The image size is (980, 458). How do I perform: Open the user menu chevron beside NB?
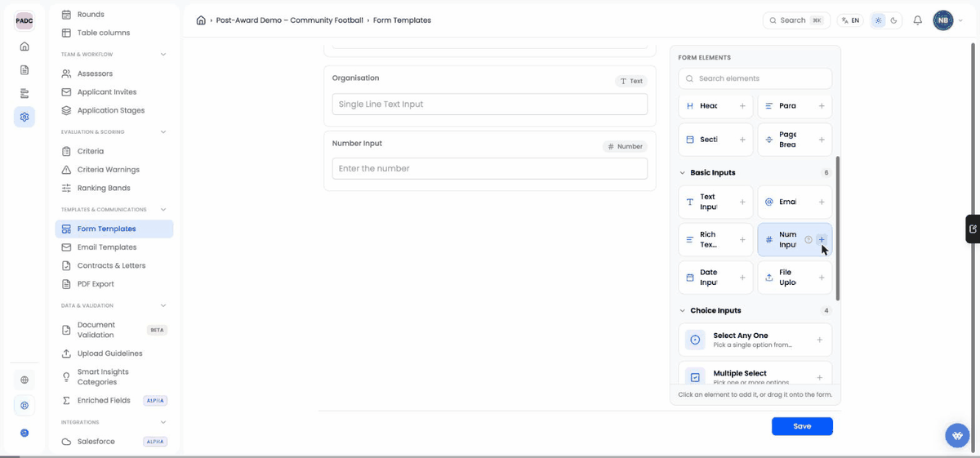[x=960, y=20]
